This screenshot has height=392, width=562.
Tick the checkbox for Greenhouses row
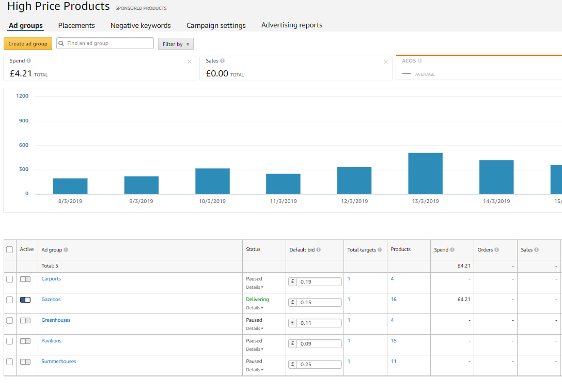[10, 321]
